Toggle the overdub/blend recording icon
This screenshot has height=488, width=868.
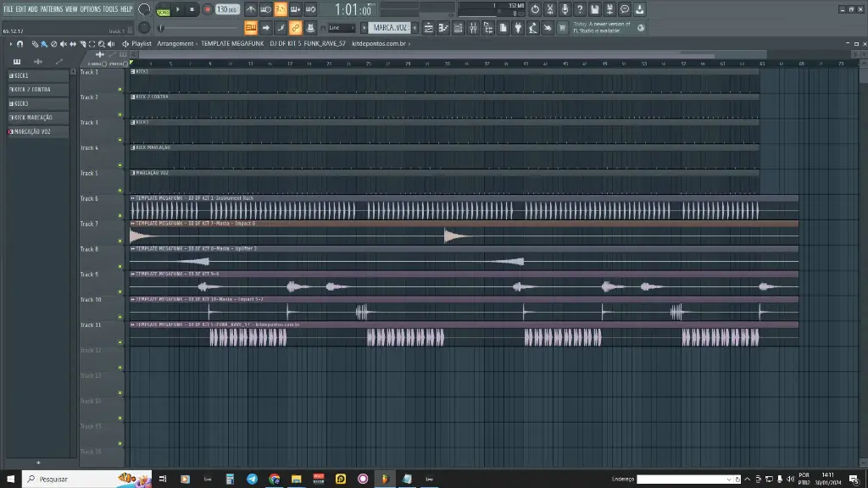(295, 9)
